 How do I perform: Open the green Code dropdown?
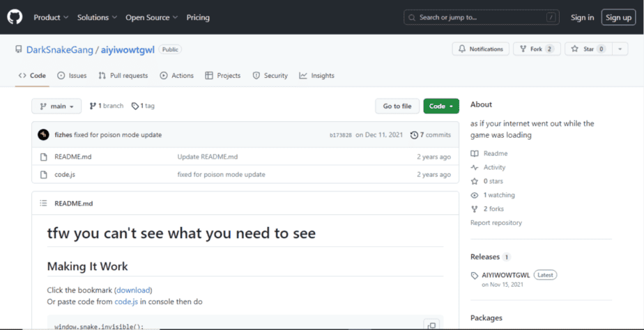(x=441, y=106)
